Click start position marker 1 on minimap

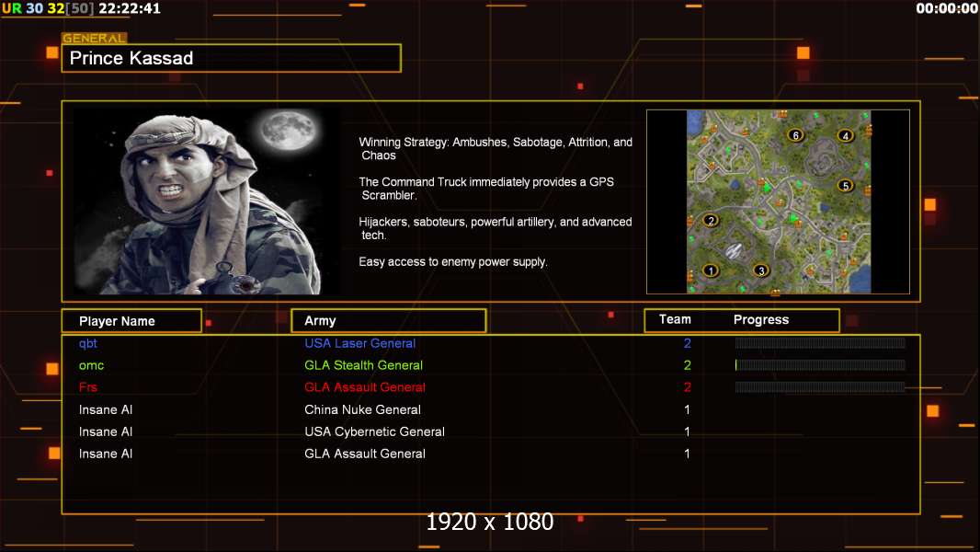[710, 270]
